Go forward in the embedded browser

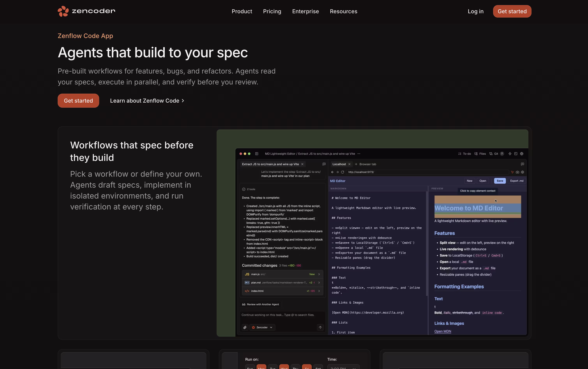click(x=337, y=172)
